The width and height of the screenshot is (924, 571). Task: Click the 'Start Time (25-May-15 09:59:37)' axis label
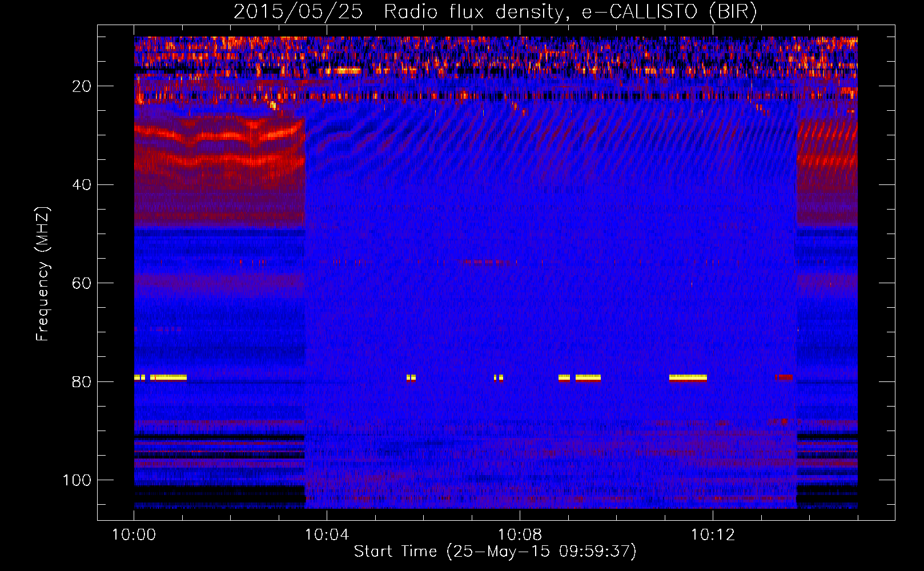(495, 552)
